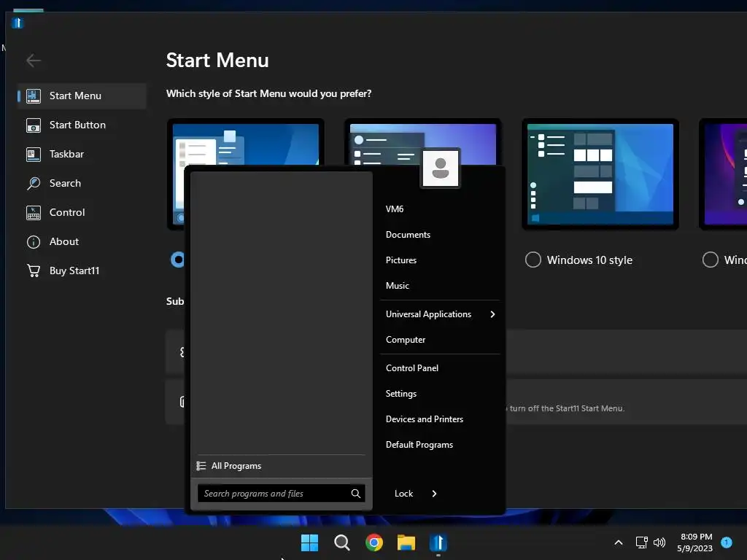Click the Windows Start button on taskbar
The height and width of the screenshot is (560, 747).
coord(309,542)
